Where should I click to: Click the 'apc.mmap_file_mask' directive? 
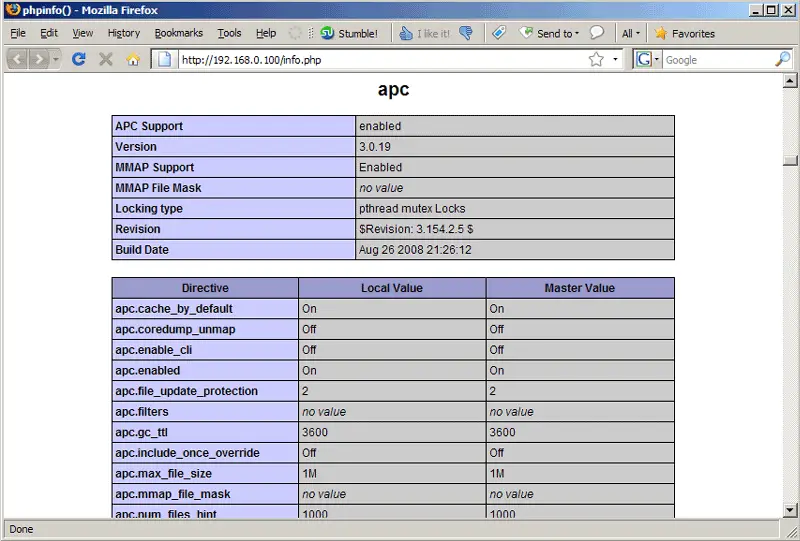pyautogui.click(x=172, y=494)
